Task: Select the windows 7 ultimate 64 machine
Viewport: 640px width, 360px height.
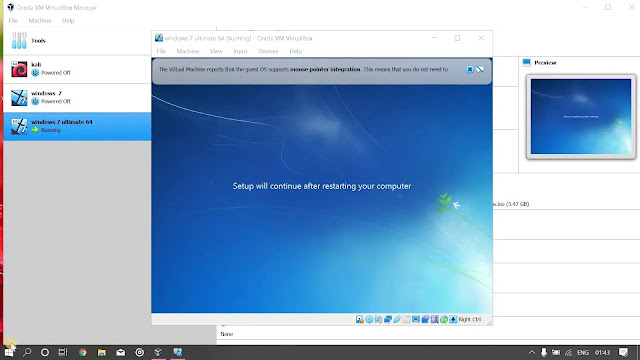Action: tap(77, 127)
